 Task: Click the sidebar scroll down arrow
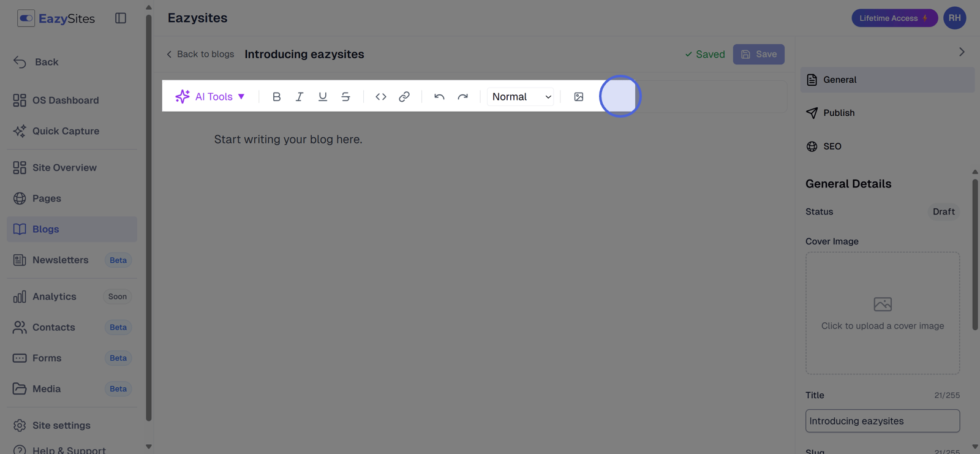[x=148, y=447]
